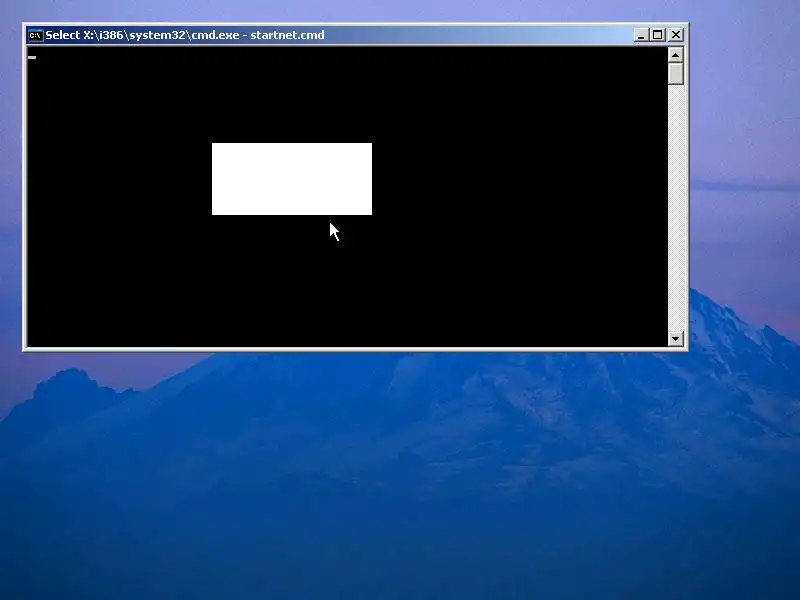Click the vertical scrollbar thumb

pos(676,73)
